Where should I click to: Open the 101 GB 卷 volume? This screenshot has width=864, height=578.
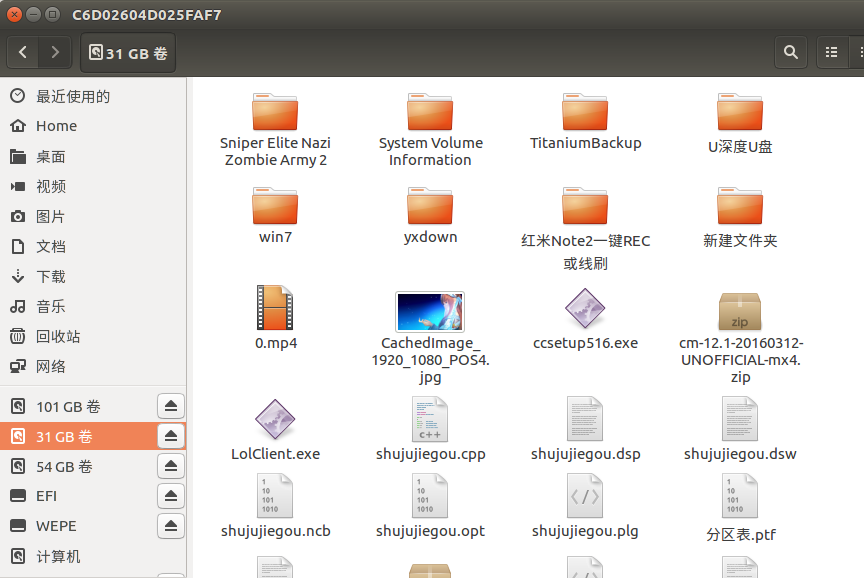[x=77, y=407]
